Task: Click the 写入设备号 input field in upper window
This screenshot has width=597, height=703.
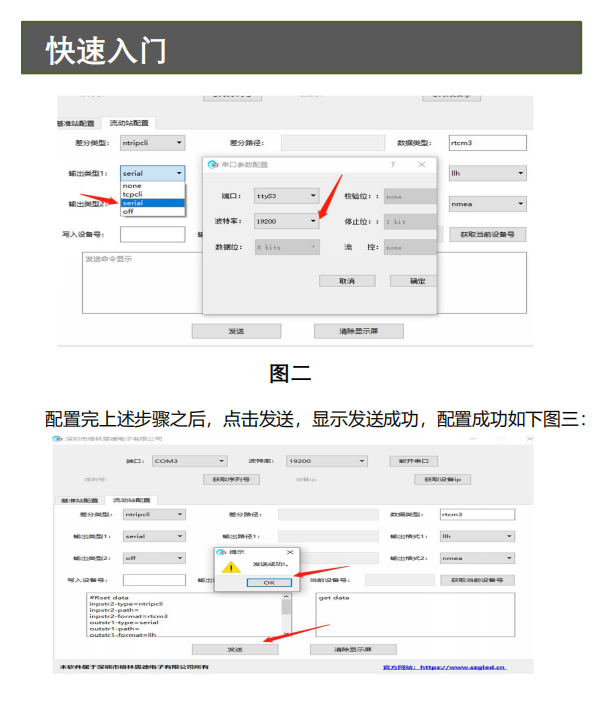Action: click(x=152, y=234)
